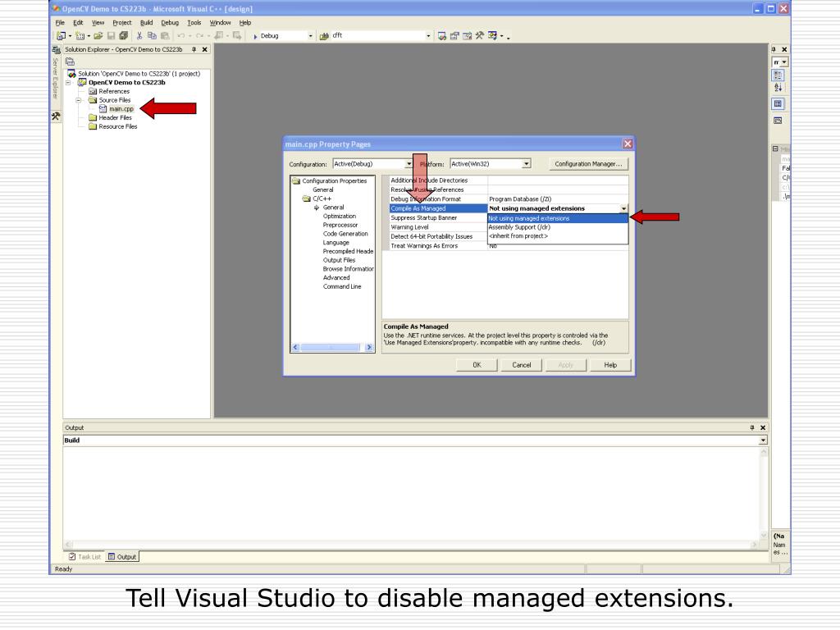The image size is (840, 630).
Task: Click the Find in Files binoculars icon
Action: point(324,36)
